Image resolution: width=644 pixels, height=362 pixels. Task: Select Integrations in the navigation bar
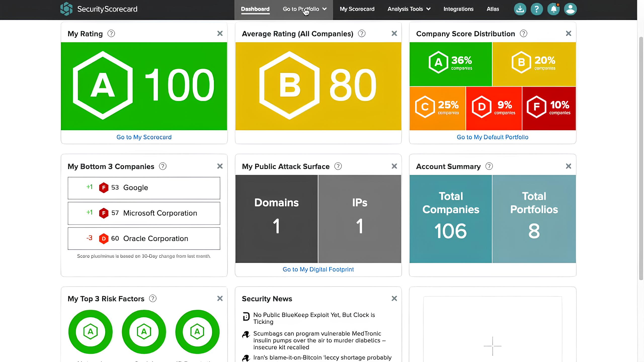click(458, 9)
